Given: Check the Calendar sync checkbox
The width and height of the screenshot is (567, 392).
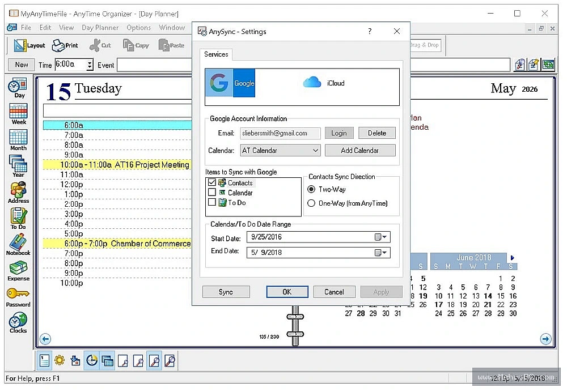Looking at the screenshot, I should [x=212, y=192].
